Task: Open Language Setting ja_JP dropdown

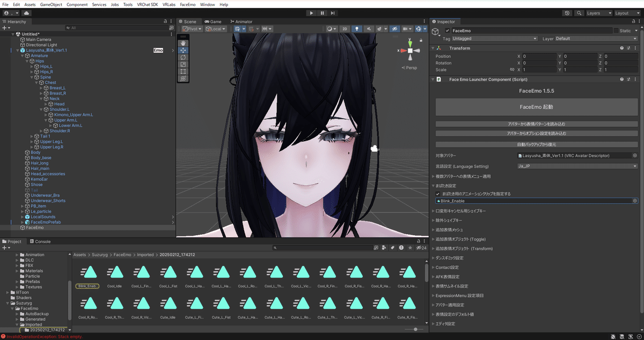Action: tap(577, 167)
